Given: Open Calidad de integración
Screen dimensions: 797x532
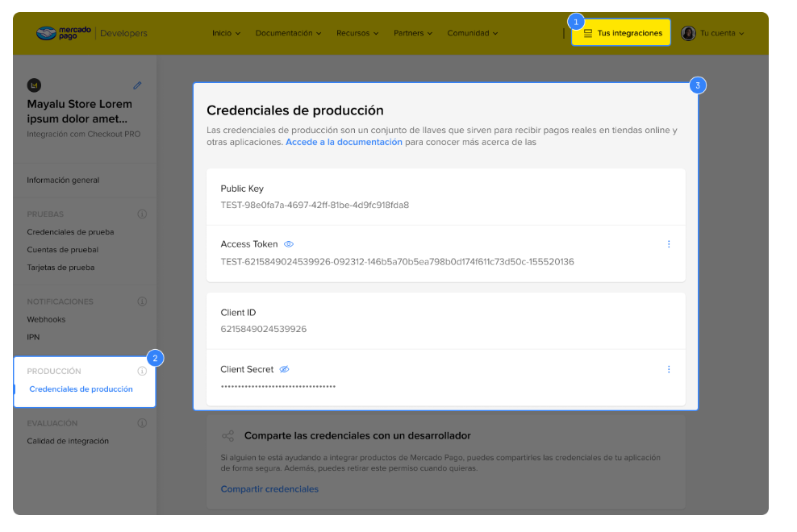Looking at the screenshot, I should tap(68, 441).
